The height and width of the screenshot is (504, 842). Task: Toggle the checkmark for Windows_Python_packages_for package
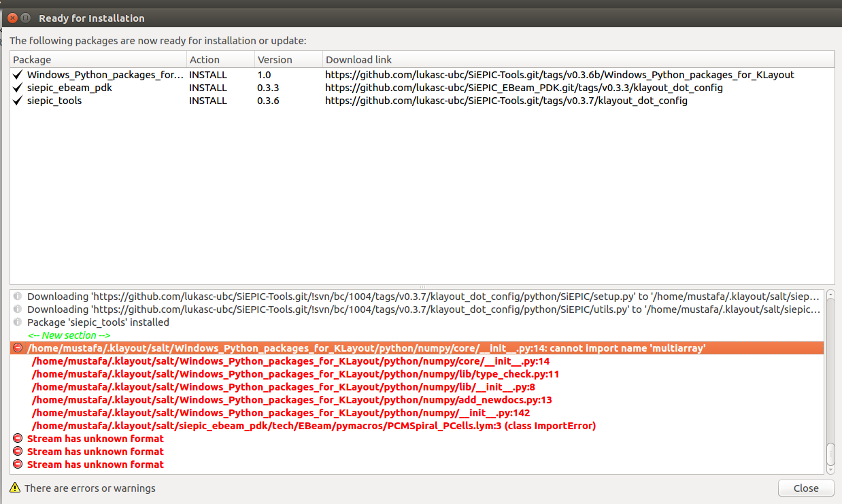[x=18, y=74]
